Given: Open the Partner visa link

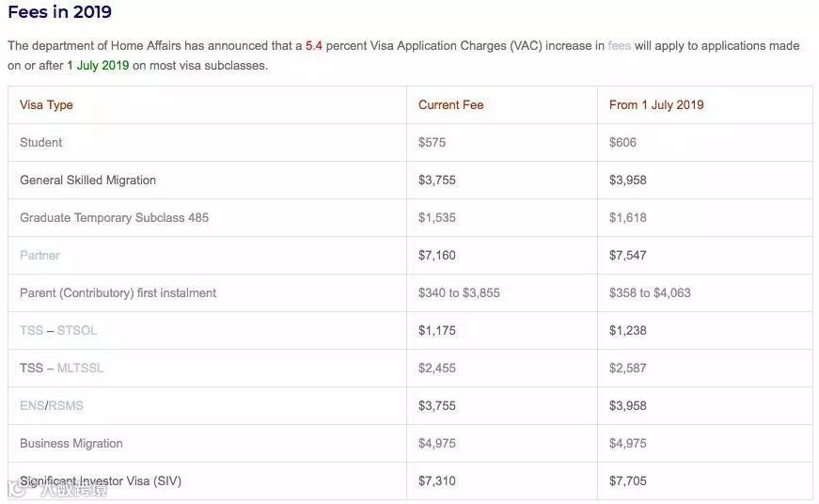Looking at the screenshot, I should [39, 255].
